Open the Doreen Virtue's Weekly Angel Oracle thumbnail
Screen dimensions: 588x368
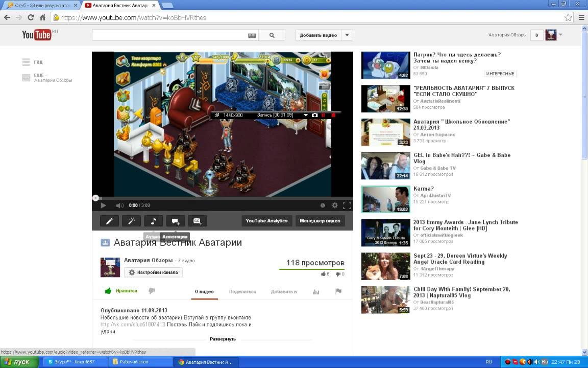[385, 266]
